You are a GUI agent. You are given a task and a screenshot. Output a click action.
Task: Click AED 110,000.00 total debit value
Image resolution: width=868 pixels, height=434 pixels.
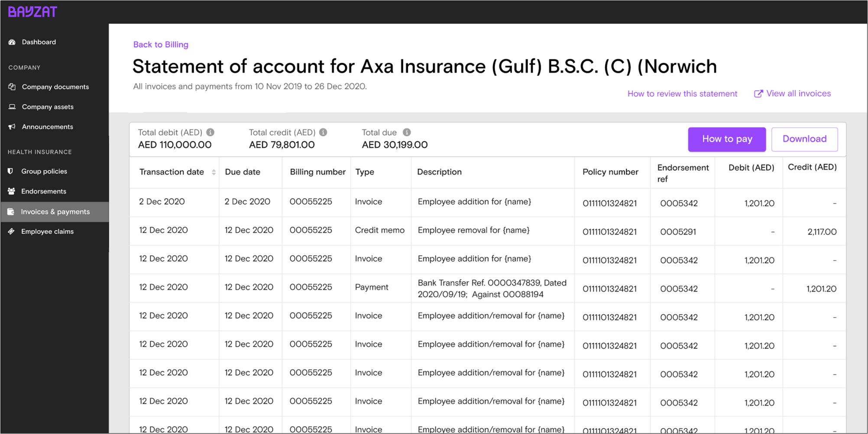tap(175, 145)
